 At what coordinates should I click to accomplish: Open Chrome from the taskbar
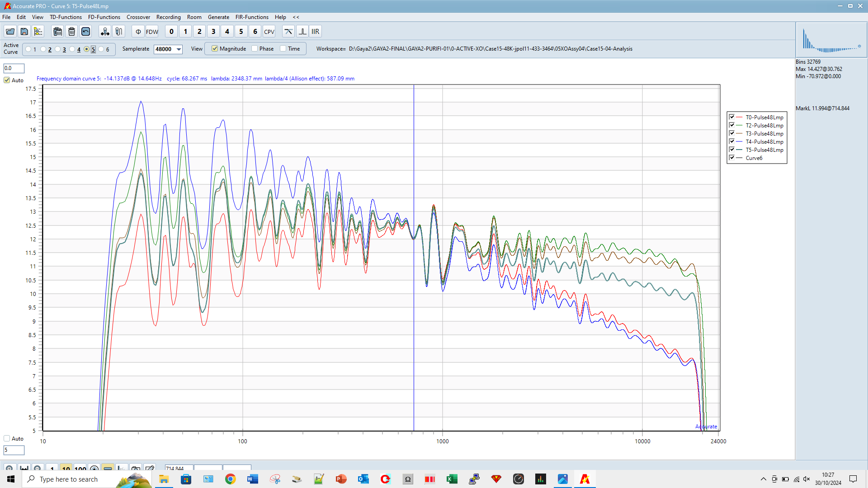231,479
